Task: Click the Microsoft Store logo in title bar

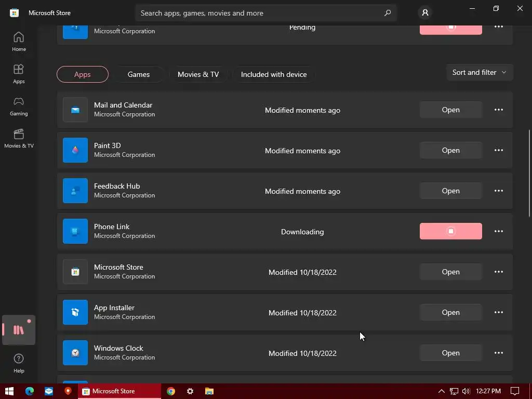Action: (x=14, y=13)
